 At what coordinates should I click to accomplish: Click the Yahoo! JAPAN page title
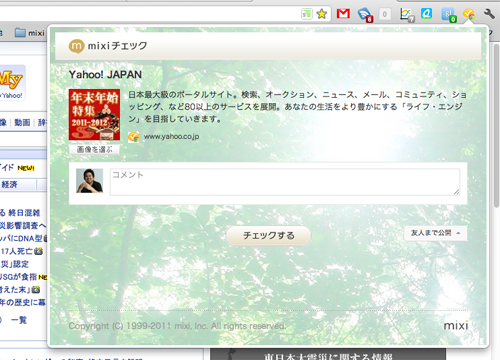coord(105,75)
